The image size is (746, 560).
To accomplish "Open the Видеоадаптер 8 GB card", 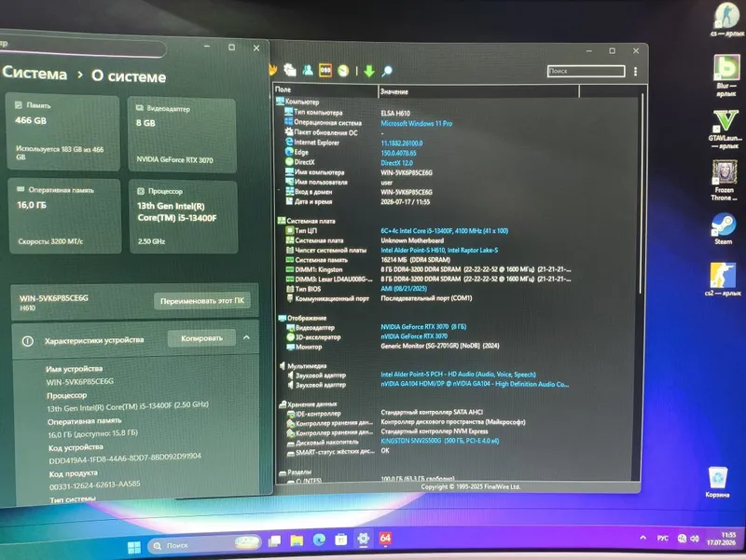I will tap(182, 135).
